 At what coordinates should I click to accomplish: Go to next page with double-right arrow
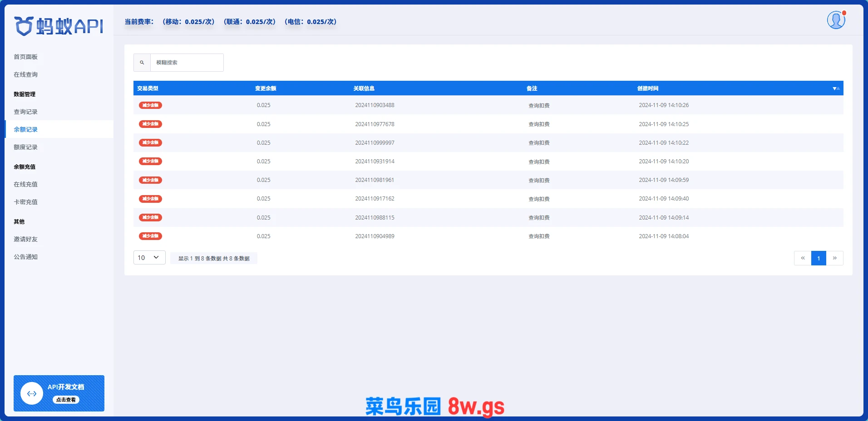pyautogui.click(x=834, y=258)
